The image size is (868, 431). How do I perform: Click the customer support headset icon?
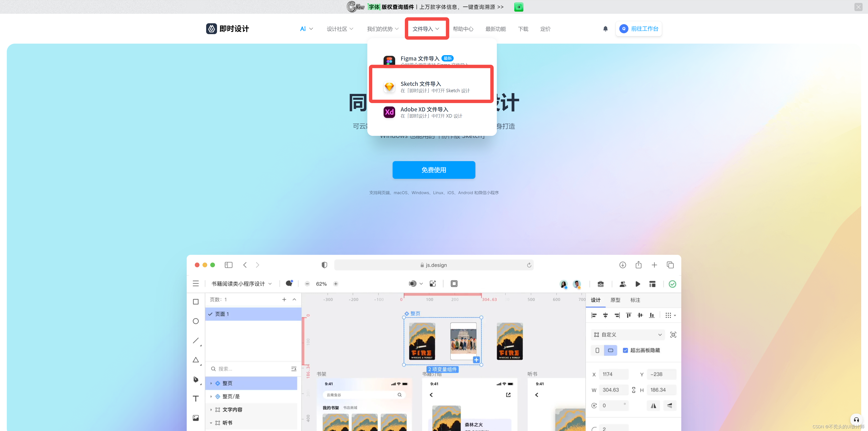856,419
